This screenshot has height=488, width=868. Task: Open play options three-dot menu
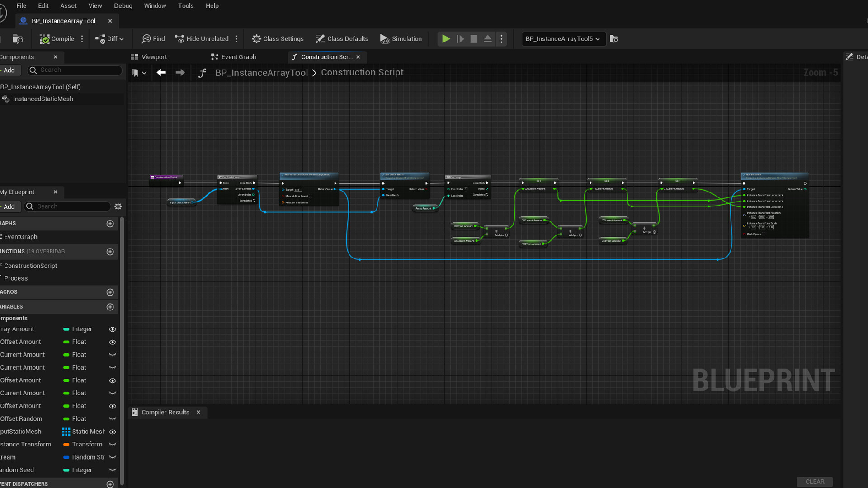(501, 39)
